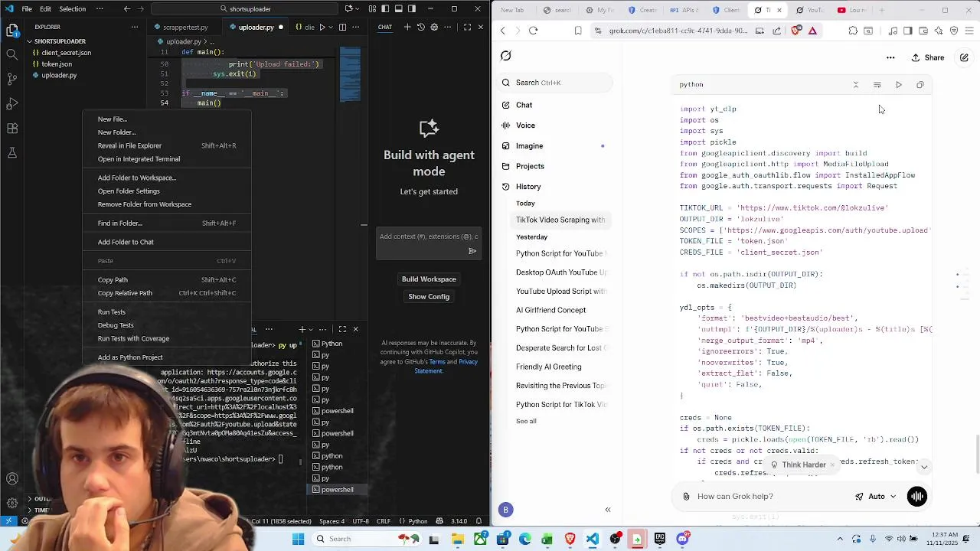Click the Run Python File play icon
This screenshot has width=980, height=551.
click(322, 27)
